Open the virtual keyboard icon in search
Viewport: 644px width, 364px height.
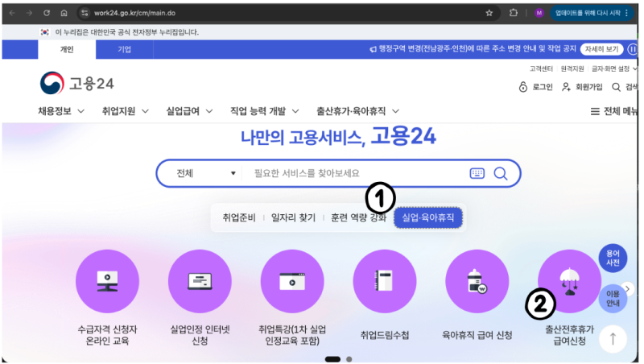click(x=477, y=173)
